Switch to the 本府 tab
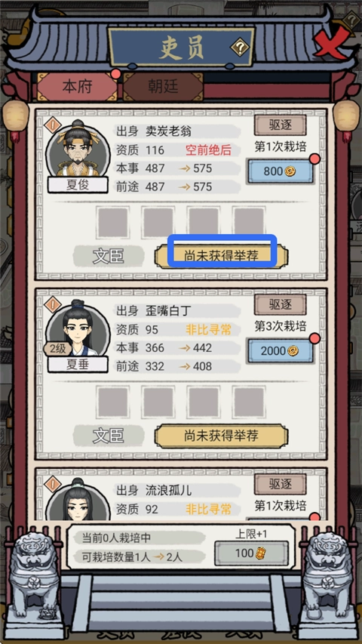The image size is (362, 644). pyautogui.click(x=77, y=87)
